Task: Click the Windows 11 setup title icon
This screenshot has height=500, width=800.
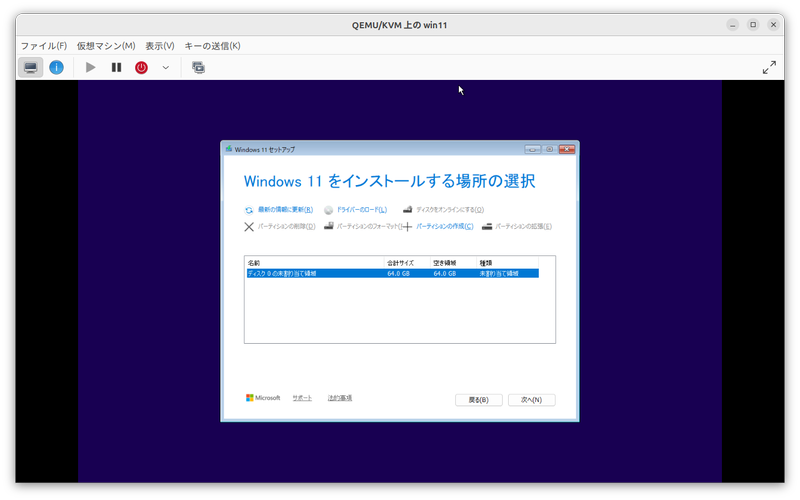Action: [229, 149]
